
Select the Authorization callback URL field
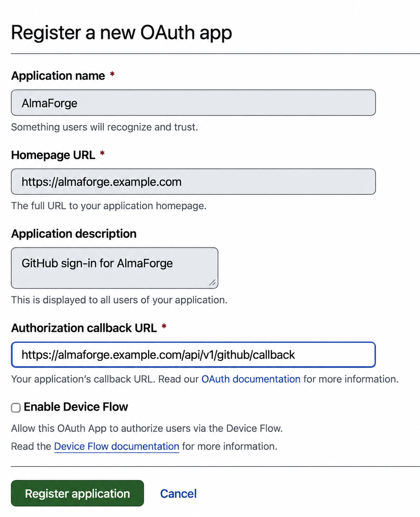193,355
